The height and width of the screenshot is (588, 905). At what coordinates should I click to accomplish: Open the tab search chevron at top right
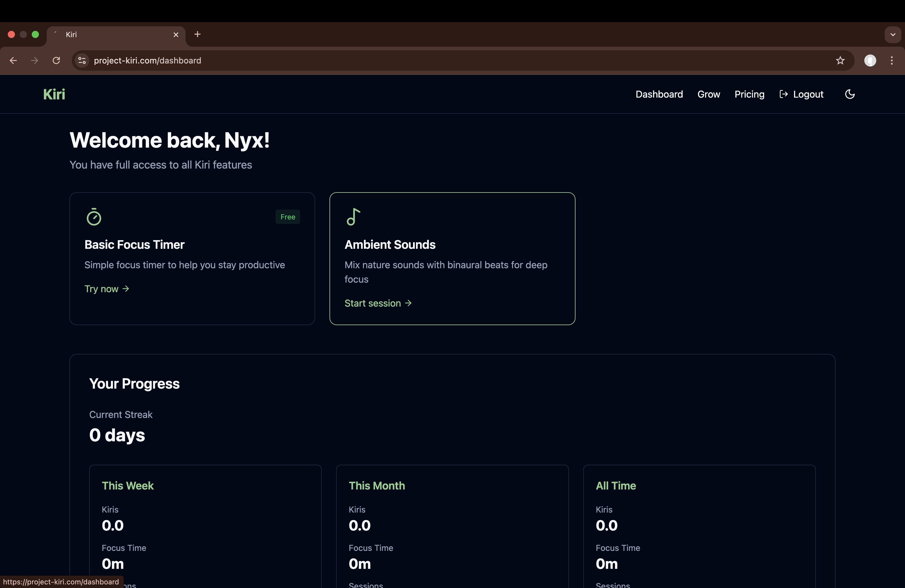point(893,34)
